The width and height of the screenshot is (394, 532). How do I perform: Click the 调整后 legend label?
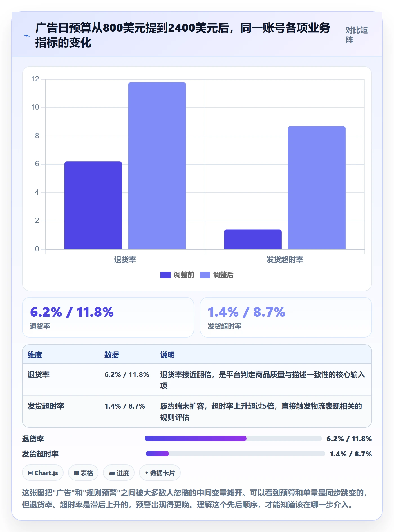(x=223, y=275)
